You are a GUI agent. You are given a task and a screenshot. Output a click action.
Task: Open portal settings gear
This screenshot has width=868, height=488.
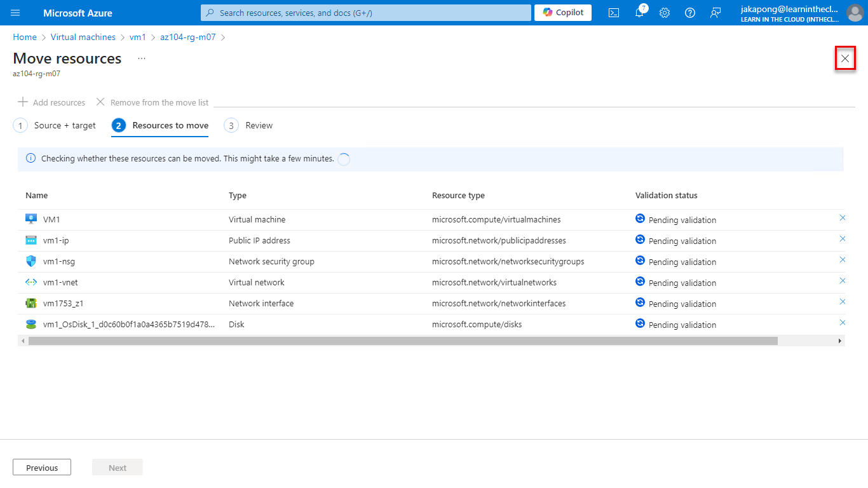(x=665, y=13)
